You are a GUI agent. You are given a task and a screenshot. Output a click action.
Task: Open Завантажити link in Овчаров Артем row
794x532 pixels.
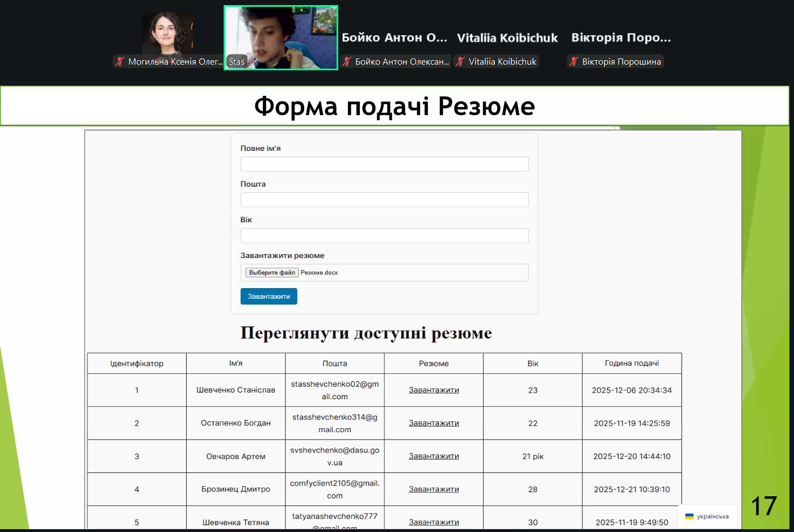pos(434,456)
